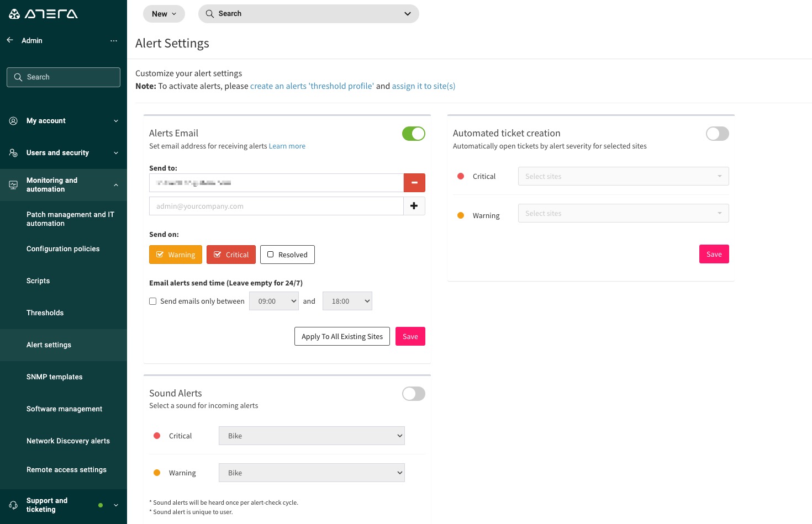Save Automated ticket creation settings

coord(714,254)
